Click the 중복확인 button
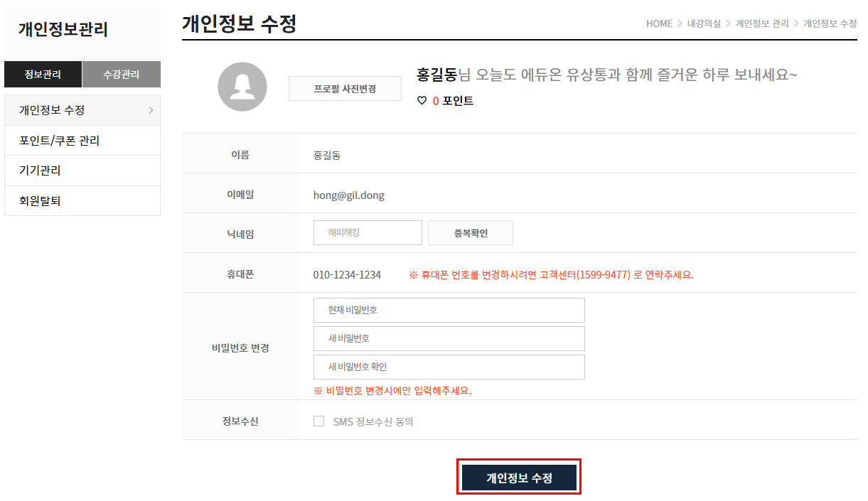Screen dimensions: 868x501 [470, 232]
